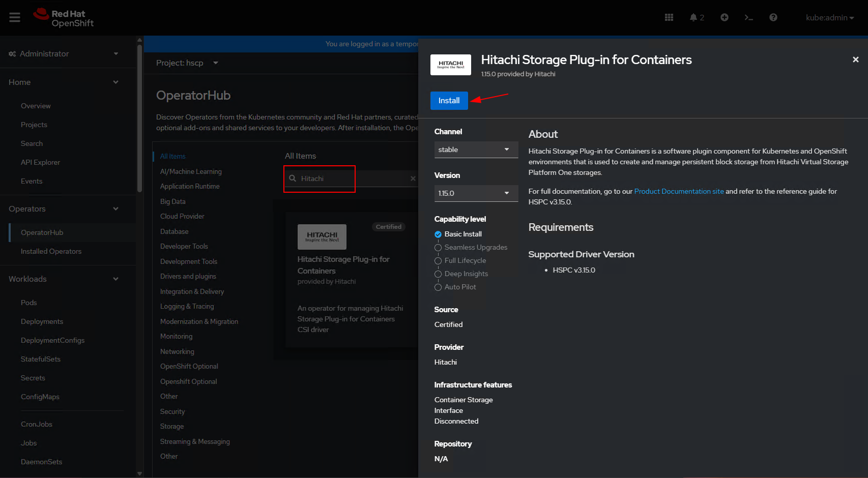Go to Projects in navigation
The height and width of the screenshot is (478, 868).
coord(34,125)
